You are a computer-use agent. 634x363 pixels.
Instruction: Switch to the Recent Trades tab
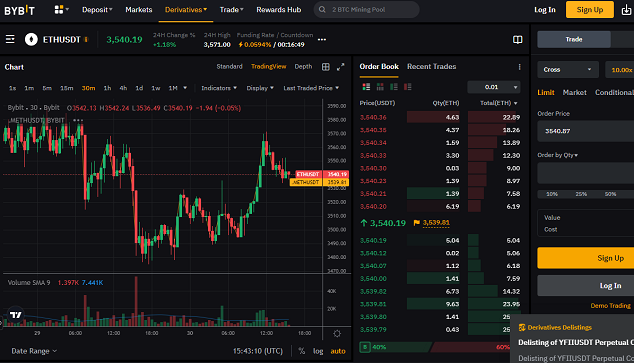431,67
